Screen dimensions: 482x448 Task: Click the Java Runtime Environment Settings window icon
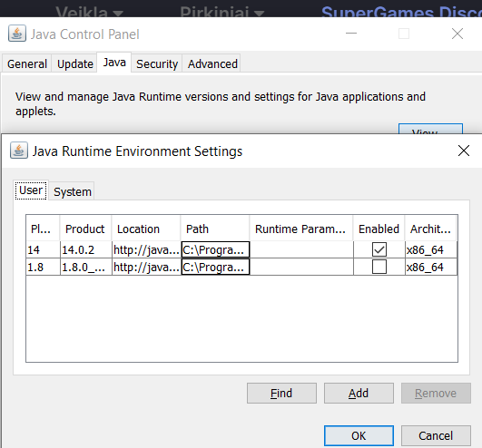click(19, 151)
